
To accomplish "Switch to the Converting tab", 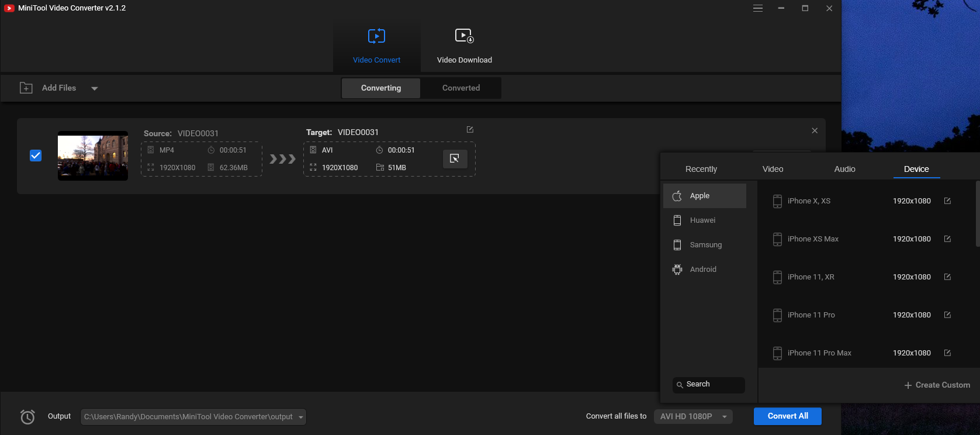I will 381,88.
